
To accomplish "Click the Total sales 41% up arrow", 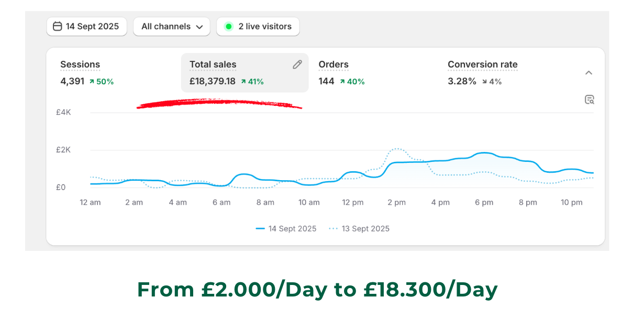I will pyautogui.click(x=243, y=82).
